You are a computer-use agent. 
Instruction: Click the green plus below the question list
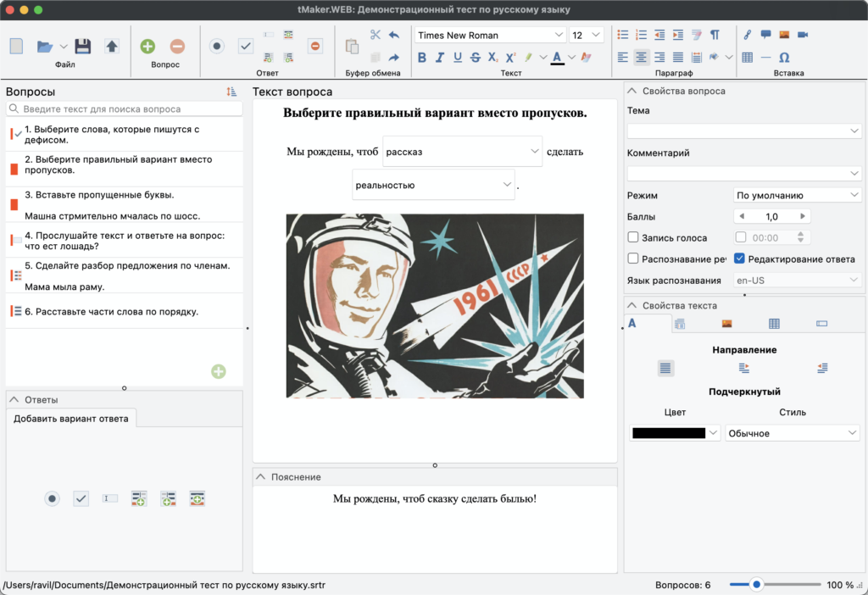pos(219,371)
